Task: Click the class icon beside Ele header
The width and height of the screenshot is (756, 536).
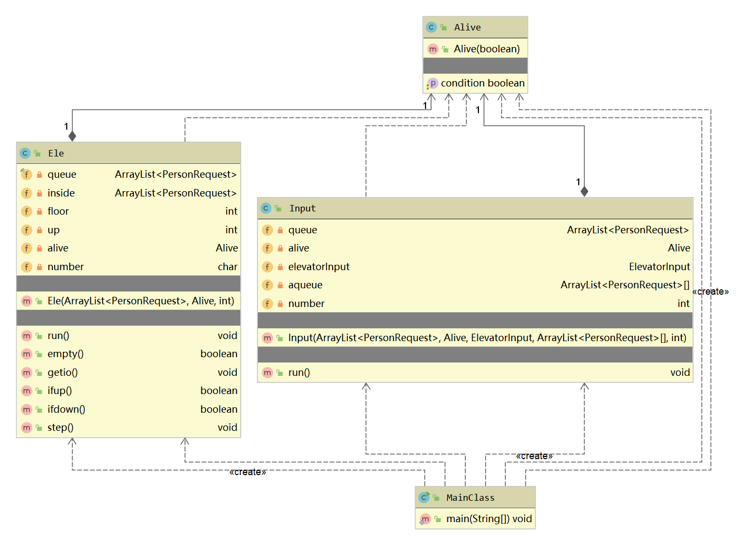Action: tap(25, 153)
